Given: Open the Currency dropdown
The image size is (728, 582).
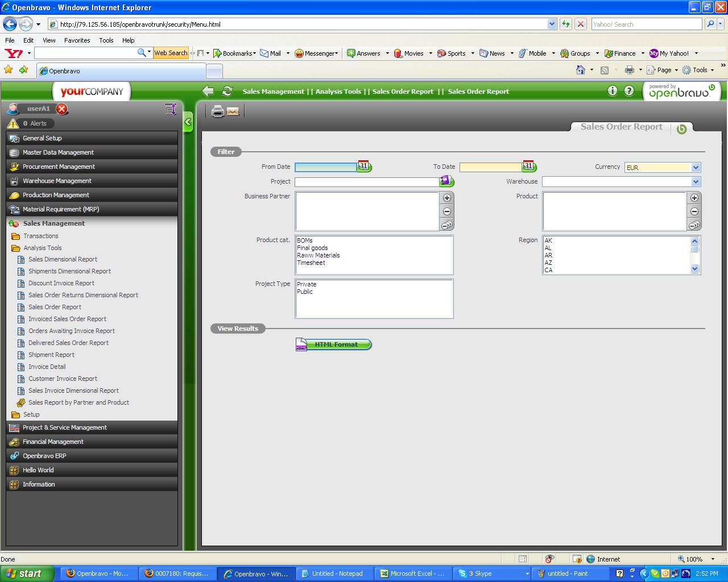Looking at the screenshot, I should point(696,168).
